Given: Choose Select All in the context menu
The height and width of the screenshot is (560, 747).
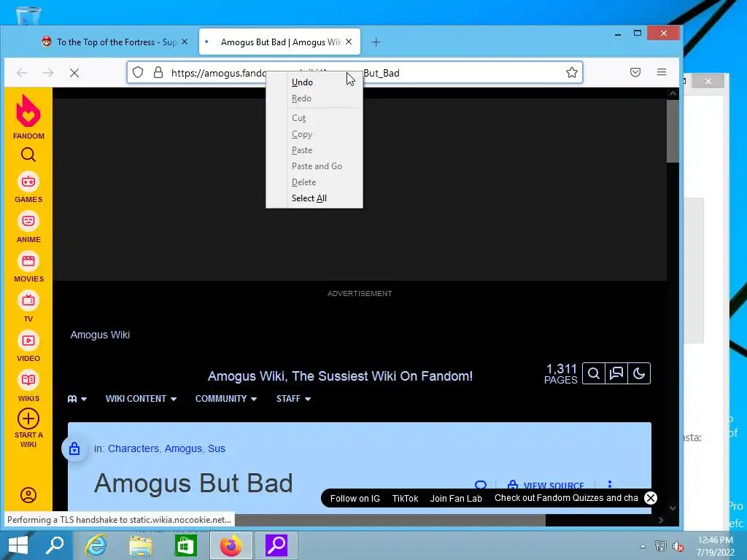Looking at the screenshot, I should point(314,198).
